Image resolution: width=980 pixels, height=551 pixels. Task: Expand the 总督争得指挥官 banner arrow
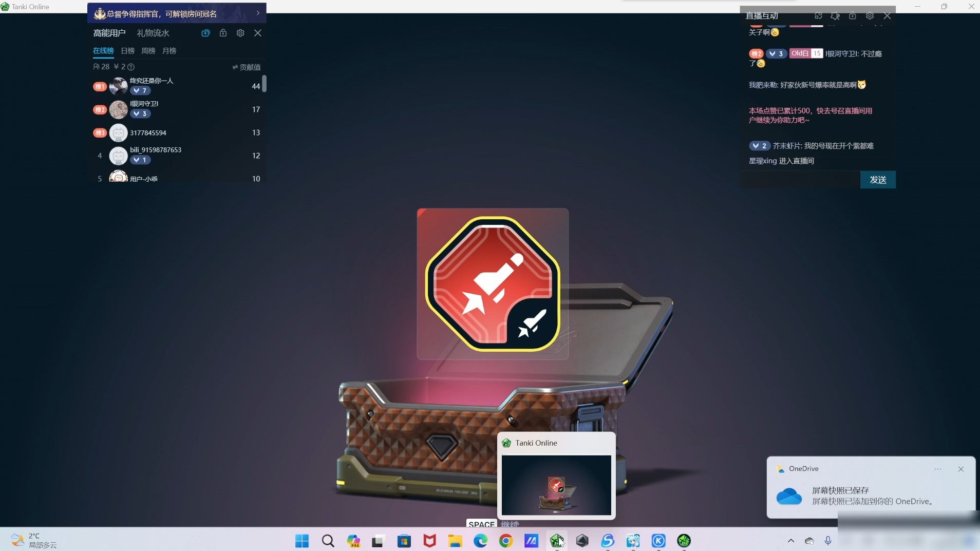(x=258, y=13)
